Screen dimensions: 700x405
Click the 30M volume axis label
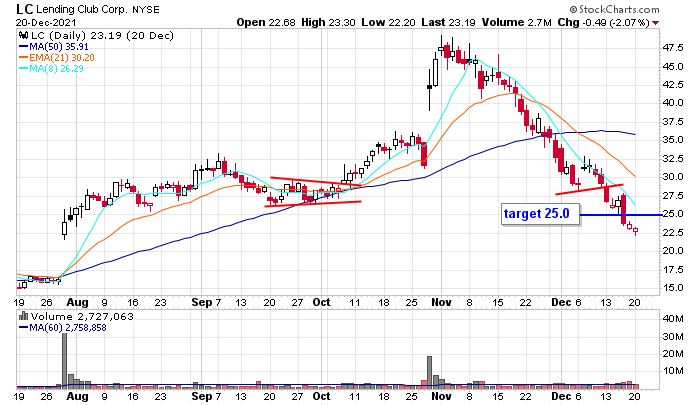tap(673, 337)
